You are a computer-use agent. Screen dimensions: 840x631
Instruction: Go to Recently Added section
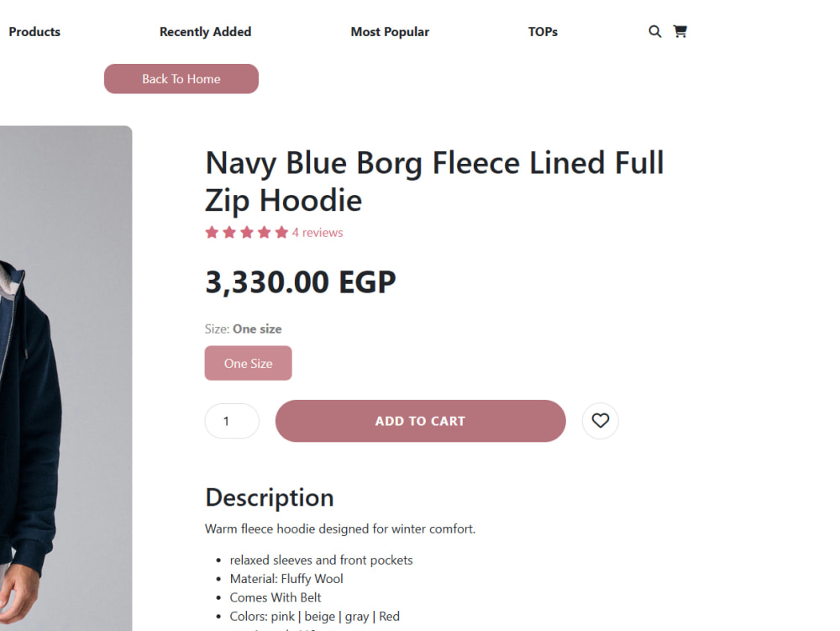[205, 32]
